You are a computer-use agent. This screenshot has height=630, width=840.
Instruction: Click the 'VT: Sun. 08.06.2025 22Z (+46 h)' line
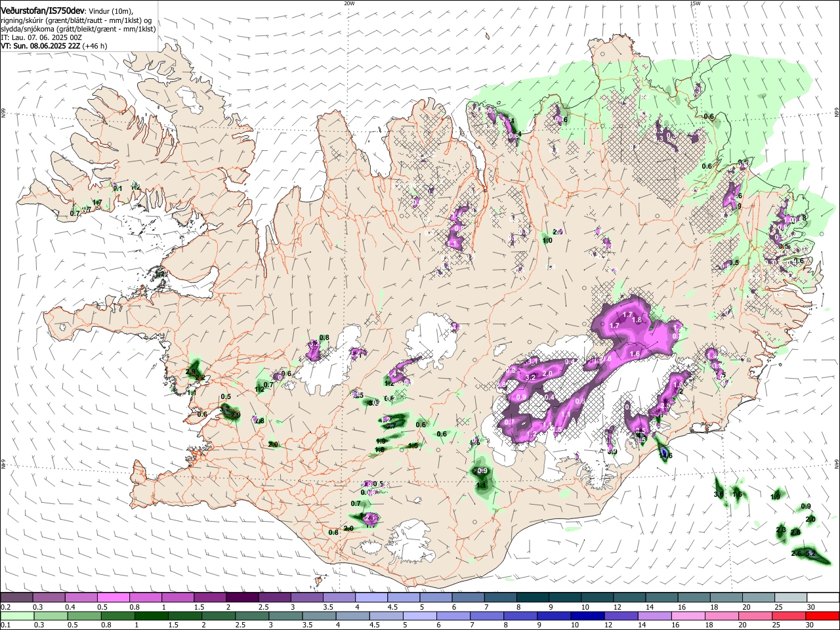point(54,46)
